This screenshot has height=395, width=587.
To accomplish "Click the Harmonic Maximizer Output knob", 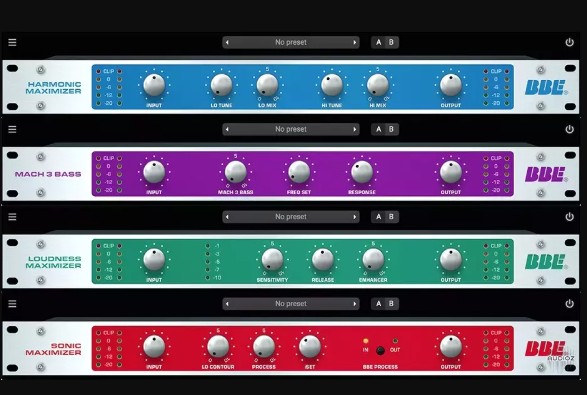I will tap(451, 85).
